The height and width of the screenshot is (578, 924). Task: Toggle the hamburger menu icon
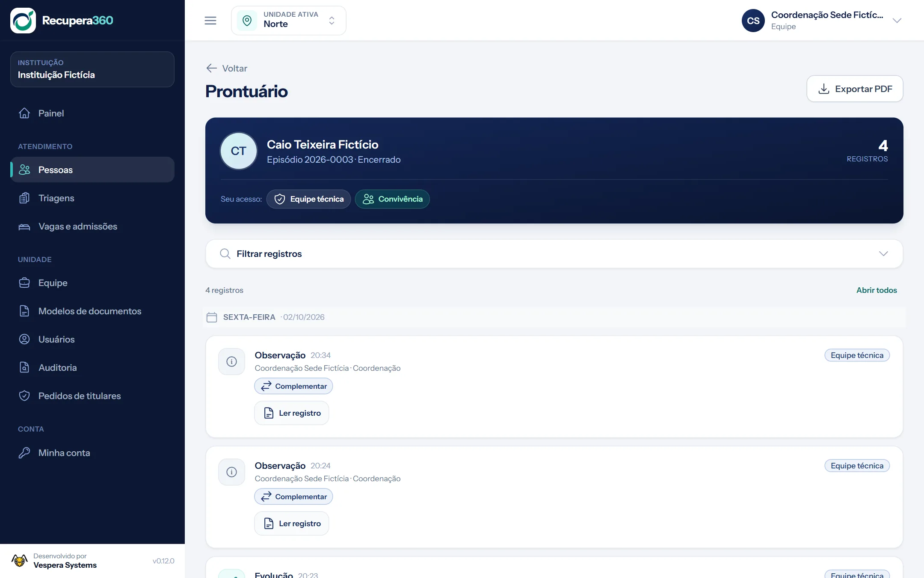210,20
